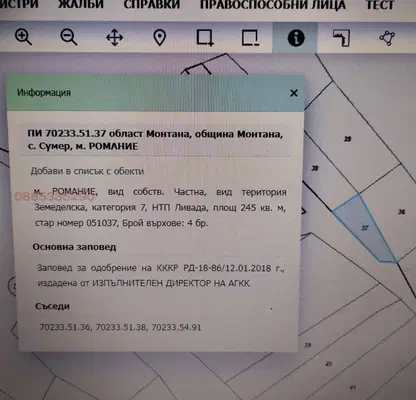This screenshot has height=400, width=416.
Task: Activate the pan move arrows tool
Action: pos(114,37)
